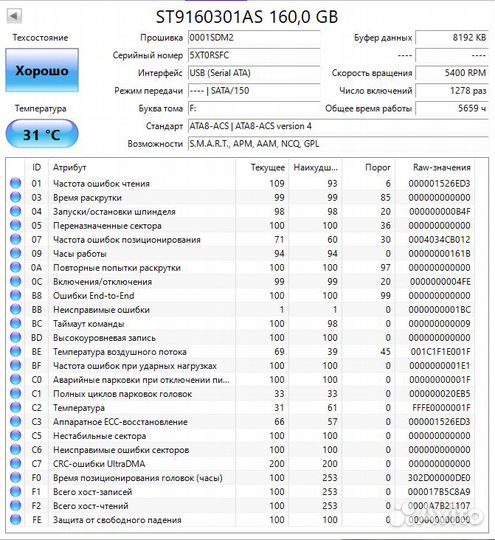Select attribute text Частота ошибок чтения
Screen dimensions: 495x540
click(101, 184)
